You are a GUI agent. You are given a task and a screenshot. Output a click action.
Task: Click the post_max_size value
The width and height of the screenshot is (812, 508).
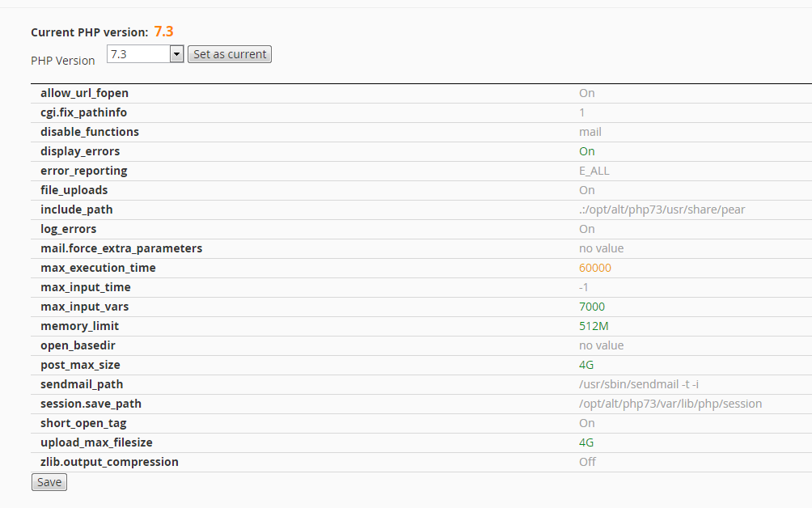[x=586, y=365]
